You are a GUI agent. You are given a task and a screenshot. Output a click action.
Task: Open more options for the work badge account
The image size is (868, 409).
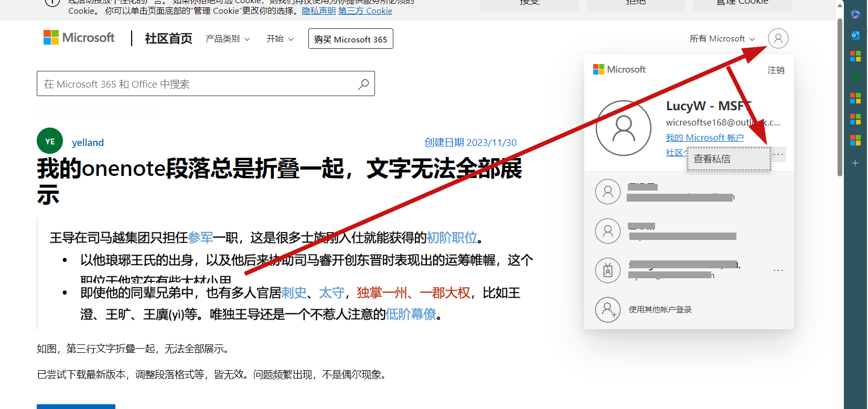[x=778, y=270]
